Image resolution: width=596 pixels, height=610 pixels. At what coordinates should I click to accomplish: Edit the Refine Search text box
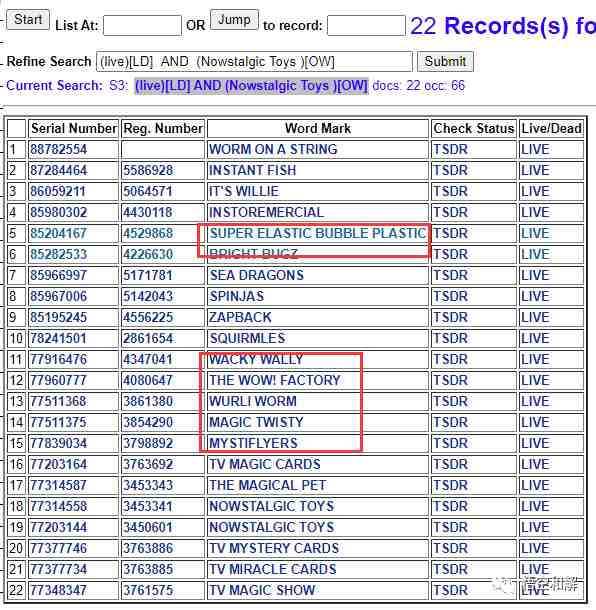(254, 61)
